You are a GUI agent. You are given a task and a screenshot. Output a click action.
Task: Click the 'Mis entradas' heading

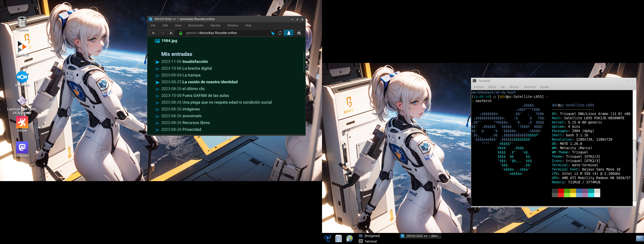point(177,54)
